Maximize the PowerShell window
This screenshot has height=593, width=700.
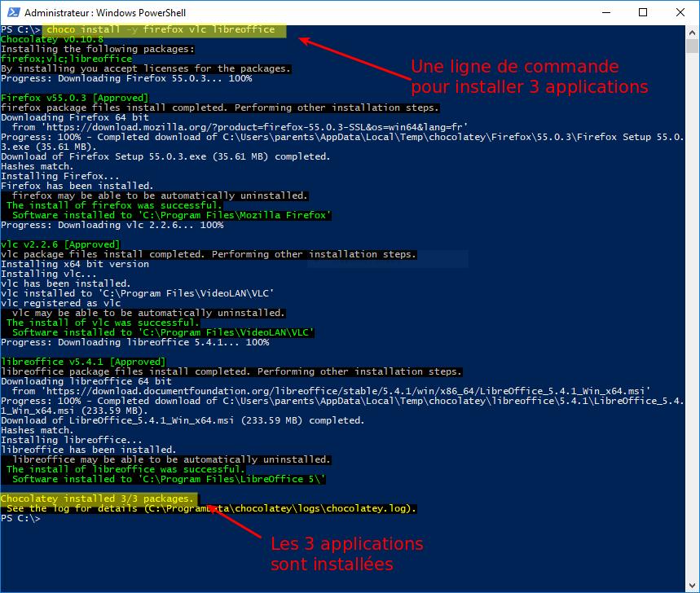point(643,12)
